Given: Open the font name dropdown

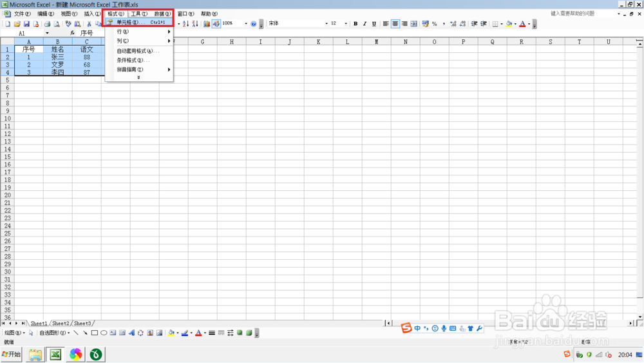Looking at the screenshot, I should tap(327, 24).
